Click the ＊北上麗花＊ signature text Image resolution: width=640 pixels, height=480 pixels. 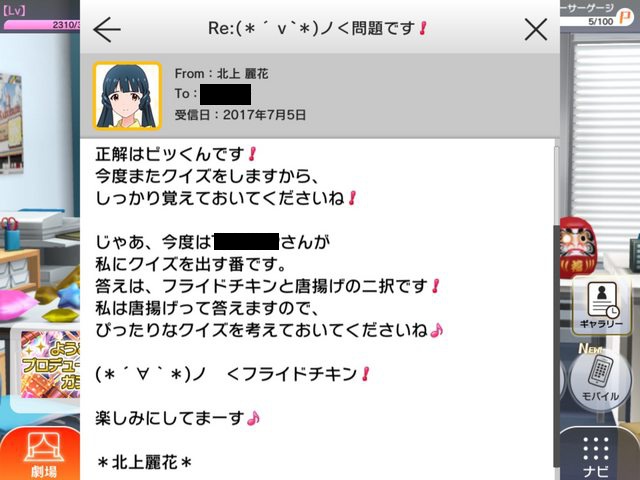coord(144,462)
